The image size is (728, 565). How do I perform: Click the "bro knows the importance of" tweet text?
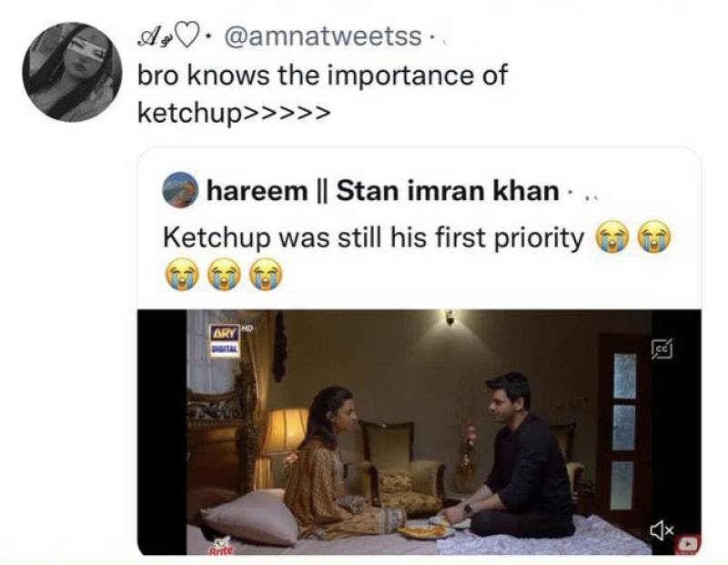tap(321, 76)
